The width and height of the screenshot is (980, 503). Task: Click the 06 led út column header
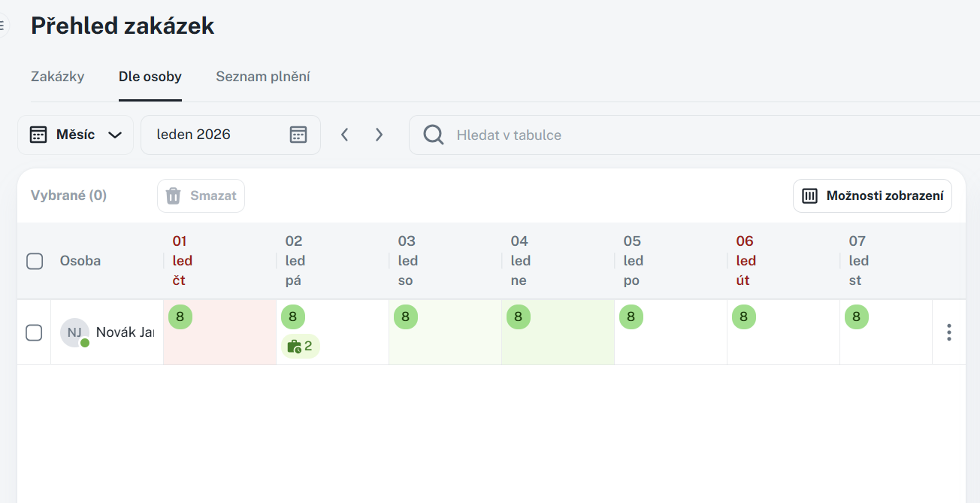[x=746, y=261]
